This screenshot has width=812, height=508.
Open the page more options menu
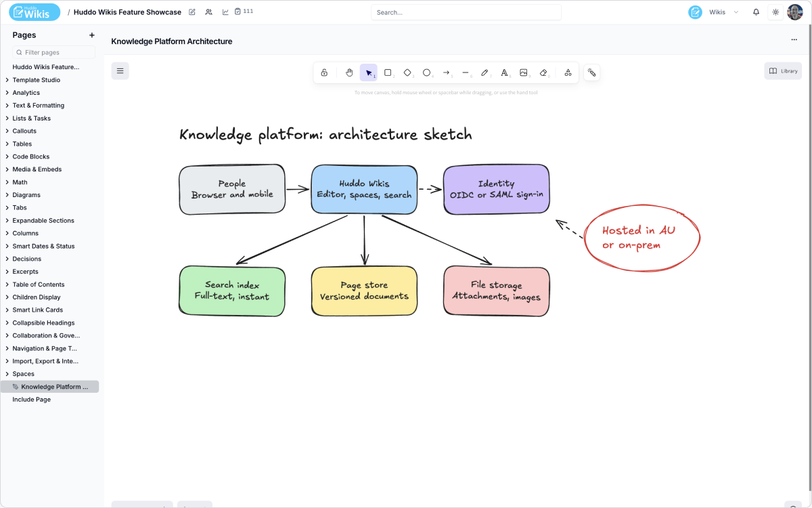coord(794,40)
